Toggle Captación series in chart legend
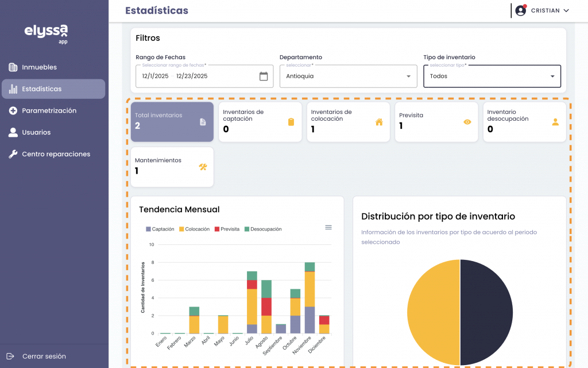The image size is (588, 368). 160,229
